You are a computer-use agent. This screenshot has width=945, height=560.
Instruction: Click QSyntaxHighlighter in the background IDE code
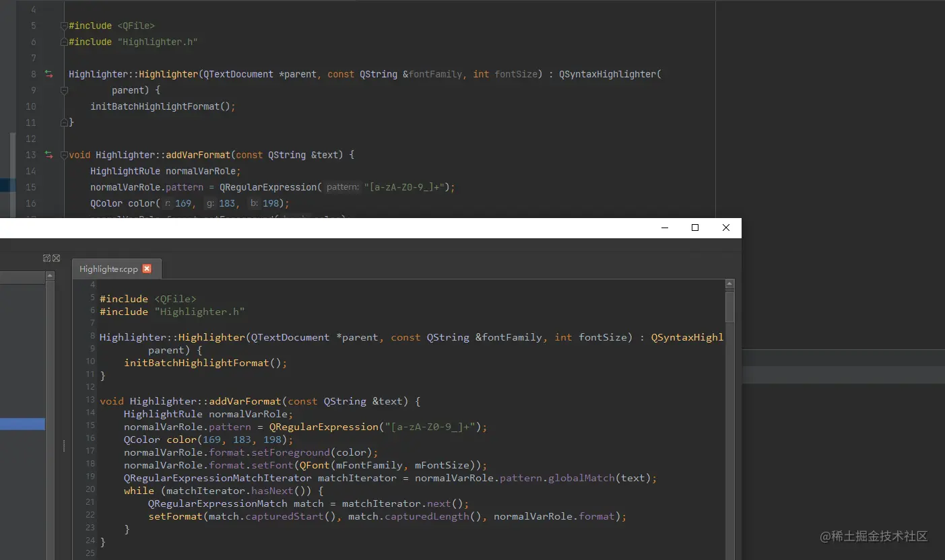click(607, 74)
